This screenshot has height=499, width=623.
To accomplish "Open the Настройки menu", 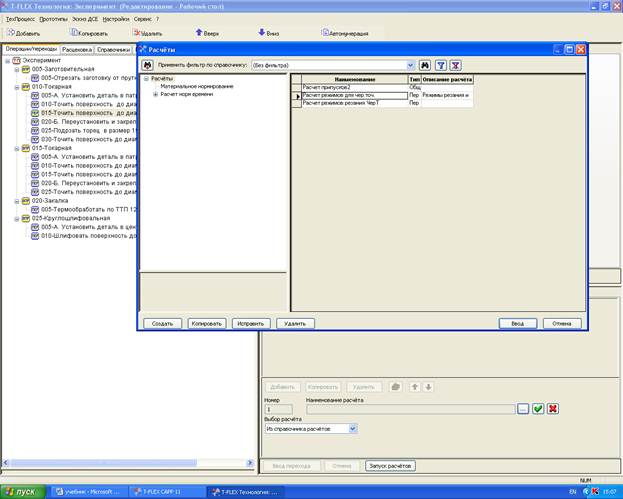I will (116, 19).
